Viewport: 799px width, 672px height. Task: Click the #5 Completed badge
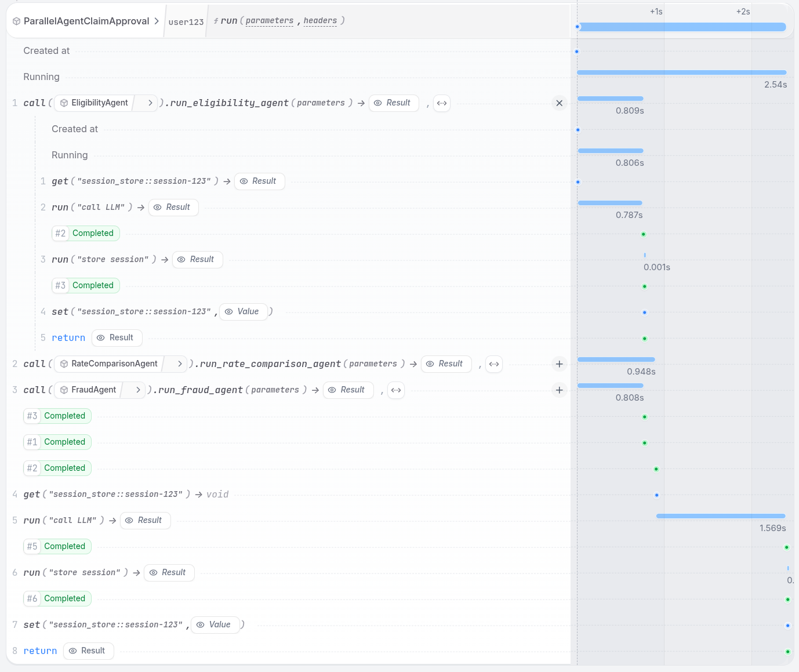click(57, 546)
